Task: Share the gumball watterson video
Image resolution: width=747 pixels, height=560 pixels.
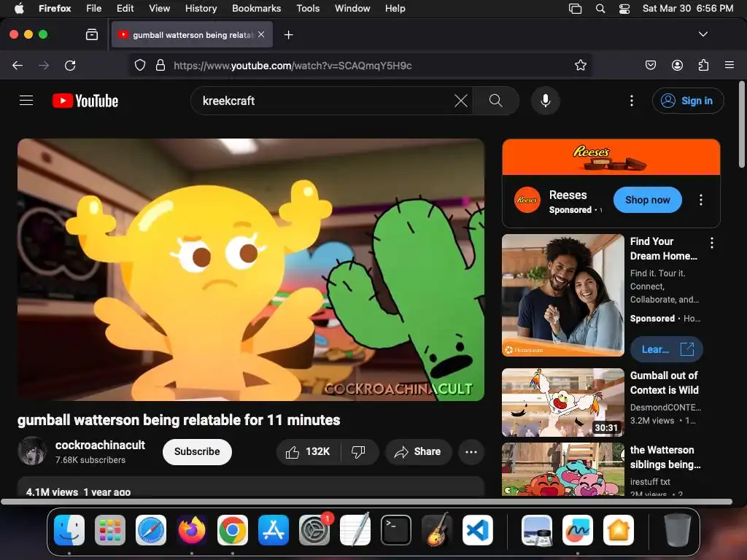Action: (418, 451)
